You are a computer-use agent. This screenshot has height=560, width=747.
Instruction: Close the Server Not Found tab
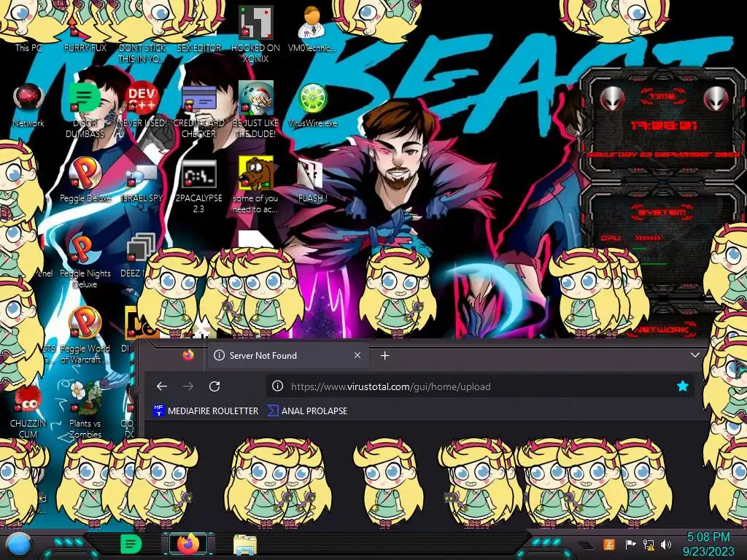357,355
